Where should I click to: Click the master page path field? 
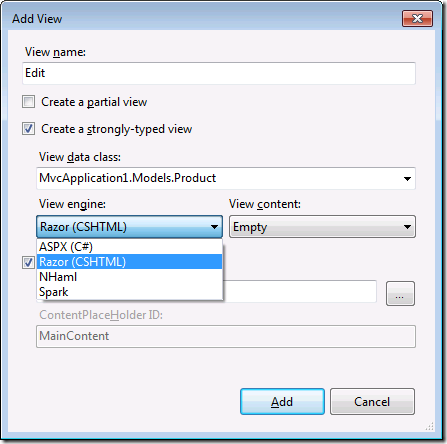pyautogui.click(x=300, y=292)
